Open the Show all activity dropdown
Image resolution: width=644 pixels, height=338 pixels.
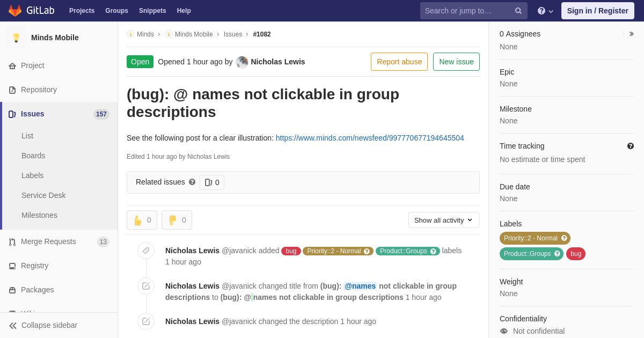[444, 220]
